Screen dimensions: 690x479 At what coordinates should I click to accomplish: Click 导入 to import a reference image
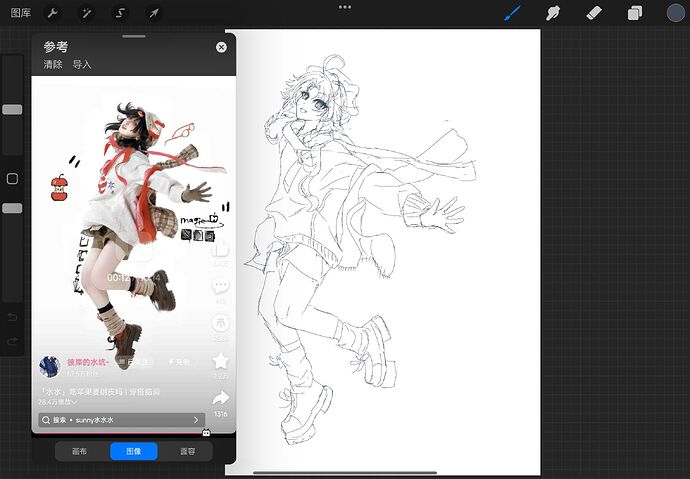coord(82,65)
